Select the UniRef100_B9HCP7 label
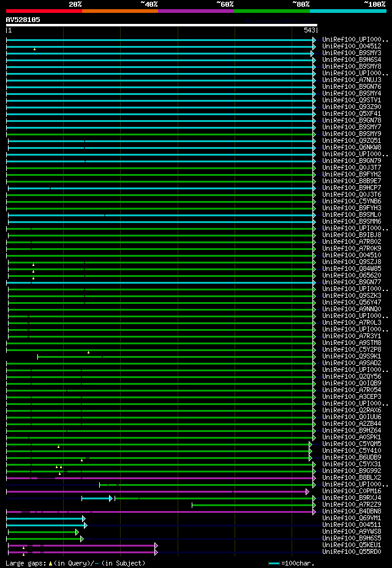The height and width of the screenshot is (568, 392). click(x=352, y=188)
